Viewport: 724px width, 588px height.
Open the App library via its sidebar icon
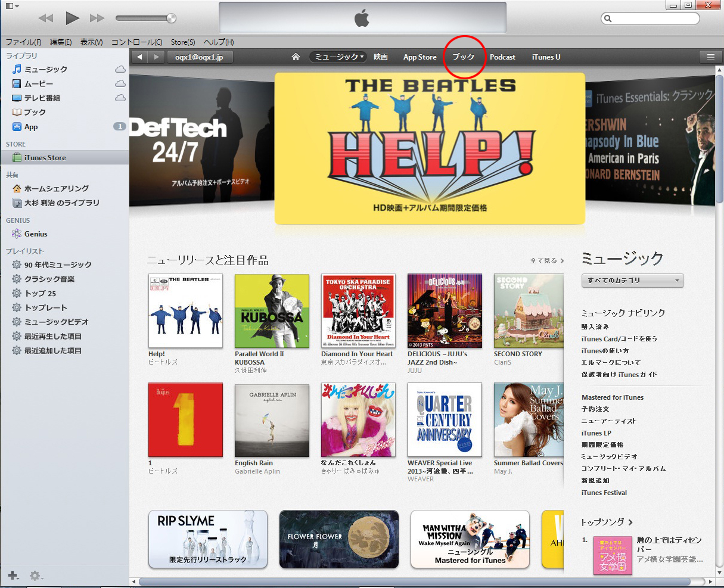(x=17, y=126)
